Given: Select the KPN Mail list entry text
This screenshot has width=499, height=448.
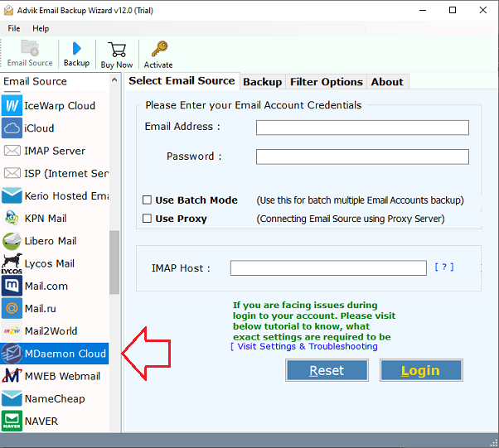Looking at the screenshot, I should 46,218.
